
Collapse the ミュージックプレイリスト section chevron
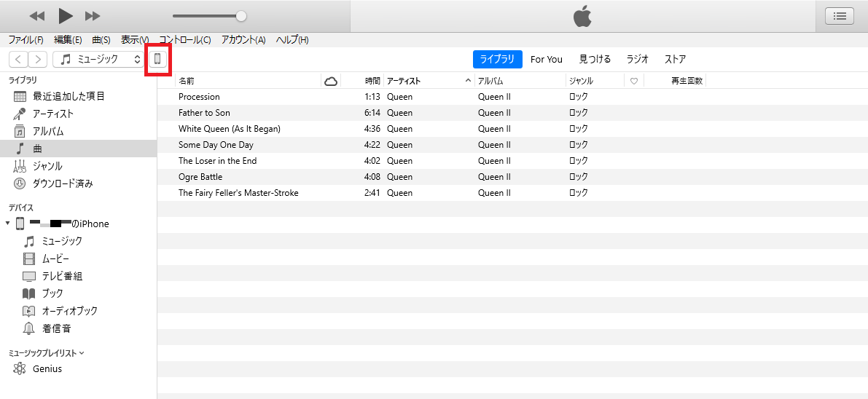click(82, 352)
